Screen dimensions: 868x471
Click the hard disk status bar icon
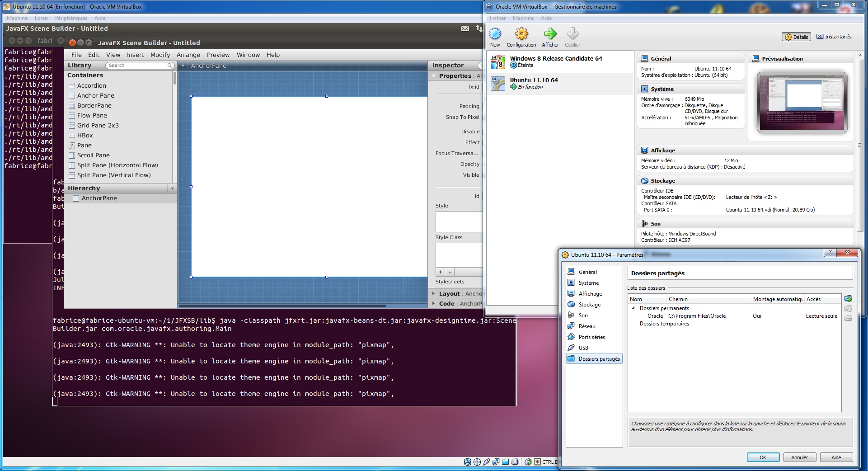coord(468,462)
